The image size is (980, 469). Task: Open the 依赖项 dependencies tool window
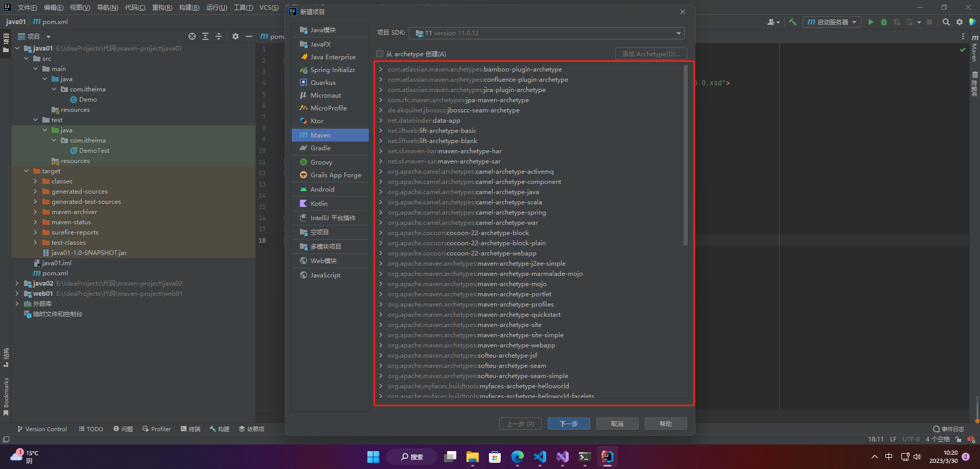coord(252,429)
